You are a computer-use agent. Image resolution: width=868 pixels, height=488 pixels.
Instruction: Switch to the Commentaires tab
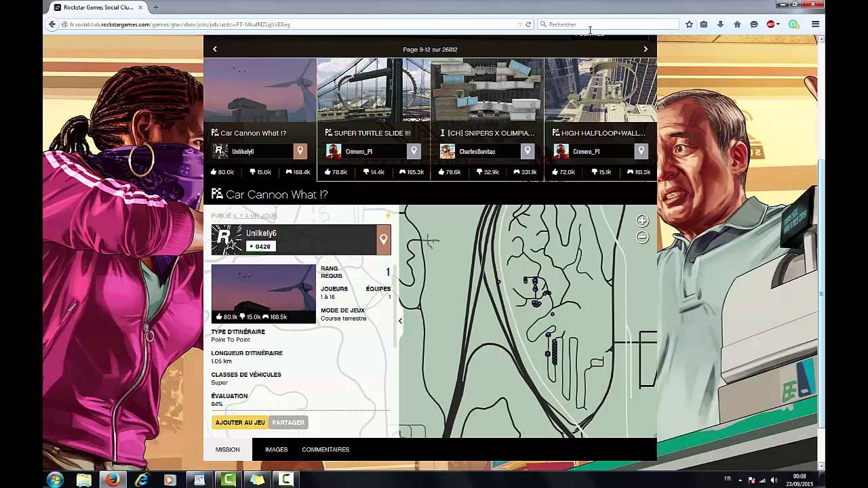coord(325,449)
